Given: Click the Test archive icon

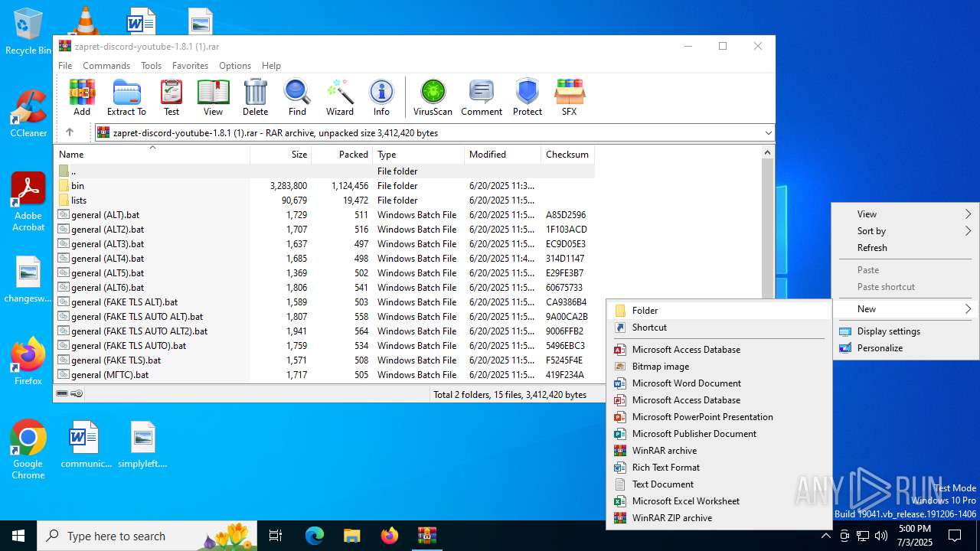Looking at the screenshot, I should (x=171, y=97).
